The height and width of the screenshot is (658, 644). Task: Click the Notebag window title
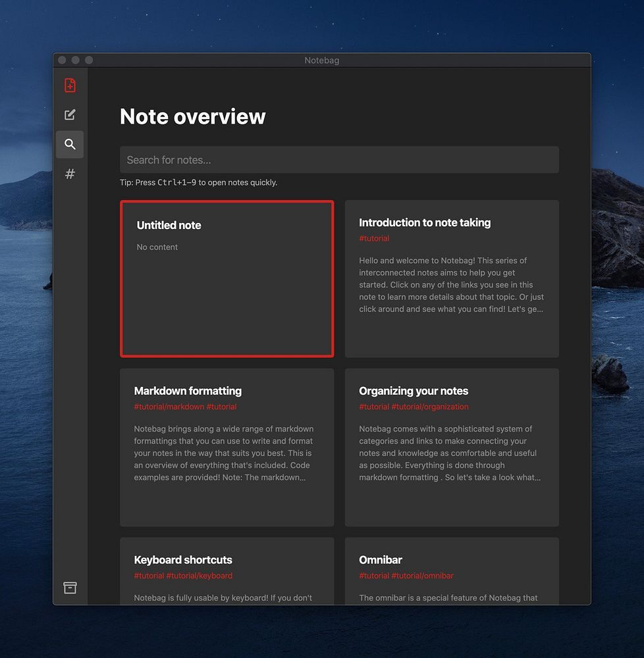click(x=321, y=60)
